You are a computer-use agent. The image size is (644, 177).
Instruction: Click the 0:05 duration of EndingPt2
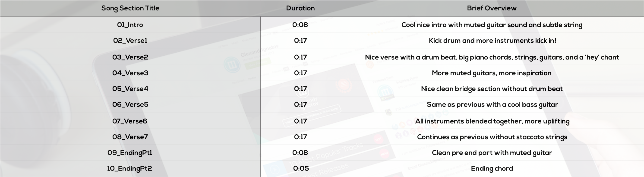point(301,168)
